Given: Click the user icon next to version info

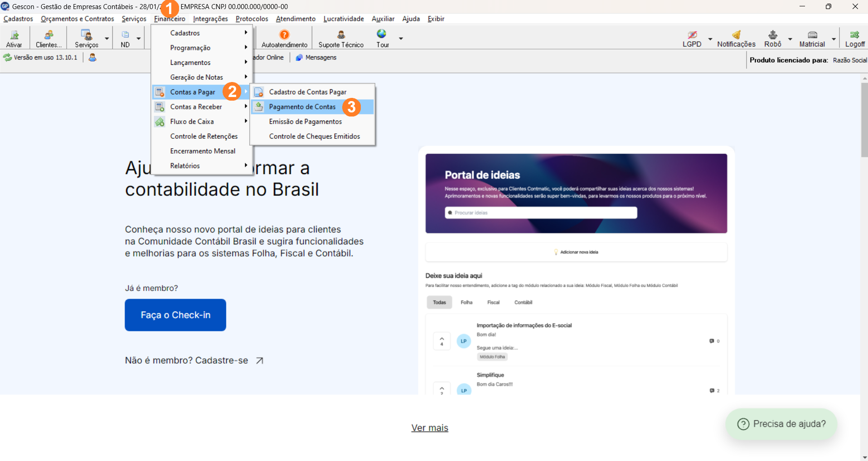Looking at the screenshot, I should point(92,58).
